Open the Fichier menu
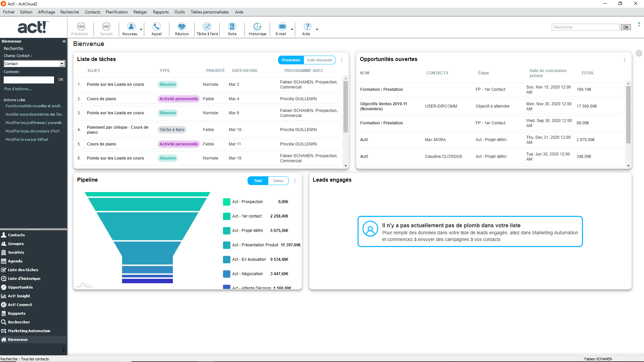The width and height of the screenshot is (644, 362). (9, 12)
